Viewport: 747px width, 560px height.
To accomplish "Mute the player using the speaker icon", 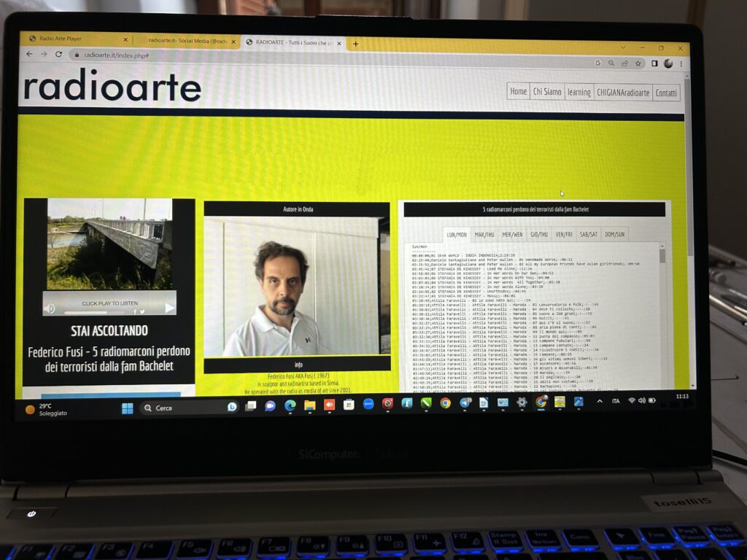I will coord(49,309).
